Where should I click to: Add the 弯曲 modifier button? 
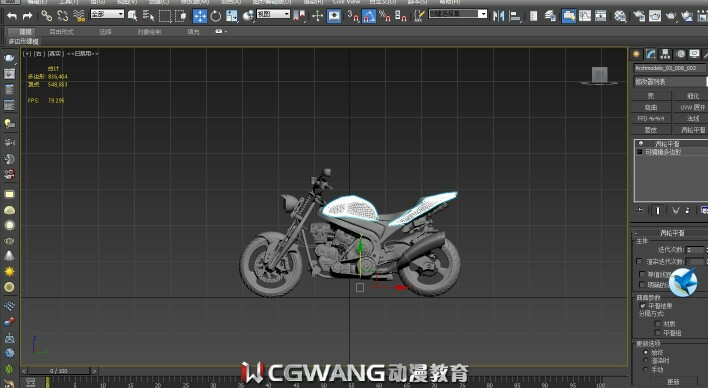tap(651, 108)
